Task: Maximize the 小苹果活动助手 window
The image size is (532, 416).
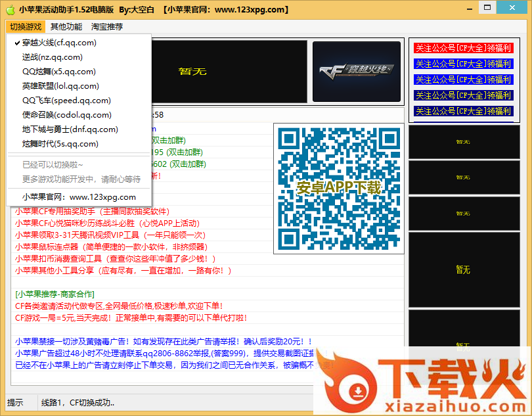Action: 487,7
